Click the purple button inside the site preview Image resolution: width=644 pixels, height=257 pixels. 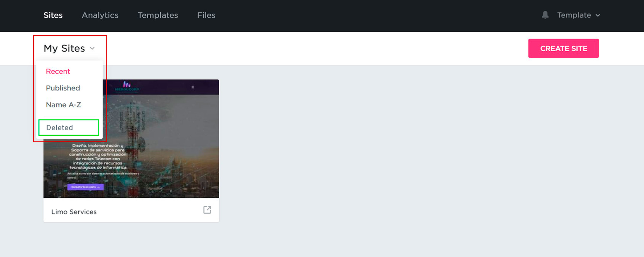point(85,187)
